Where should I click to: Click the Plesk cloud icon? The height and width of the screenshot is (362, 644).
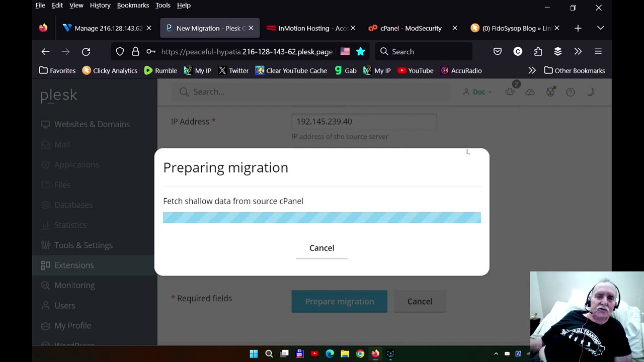pyautogui.click(x=530, y=92)
